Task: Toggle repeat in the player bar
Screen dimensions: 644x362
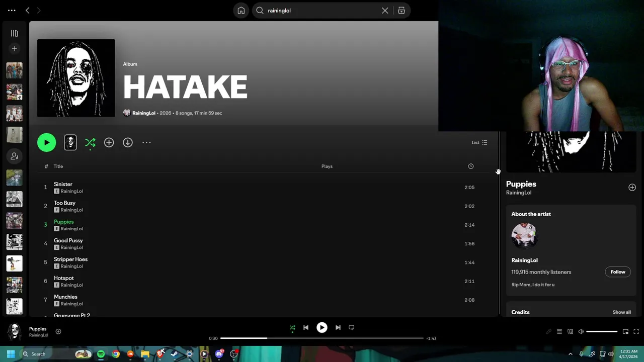Action: (x=352, y=327)
